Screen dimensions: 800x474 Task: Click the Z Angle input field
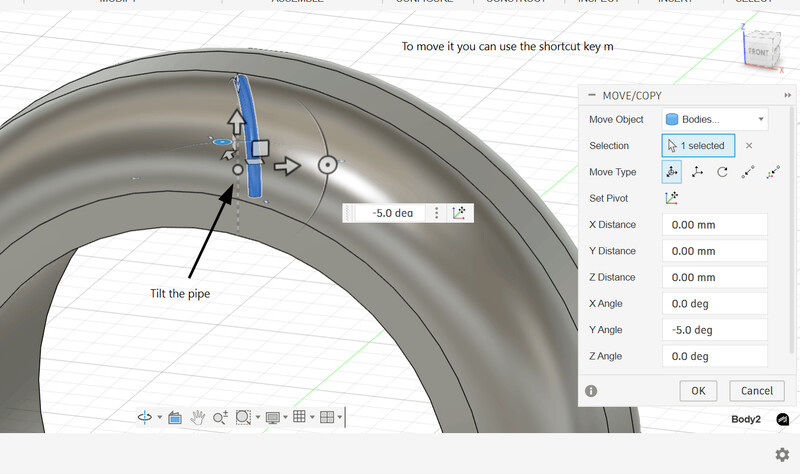pyautogui.click(x=715, y=356)
